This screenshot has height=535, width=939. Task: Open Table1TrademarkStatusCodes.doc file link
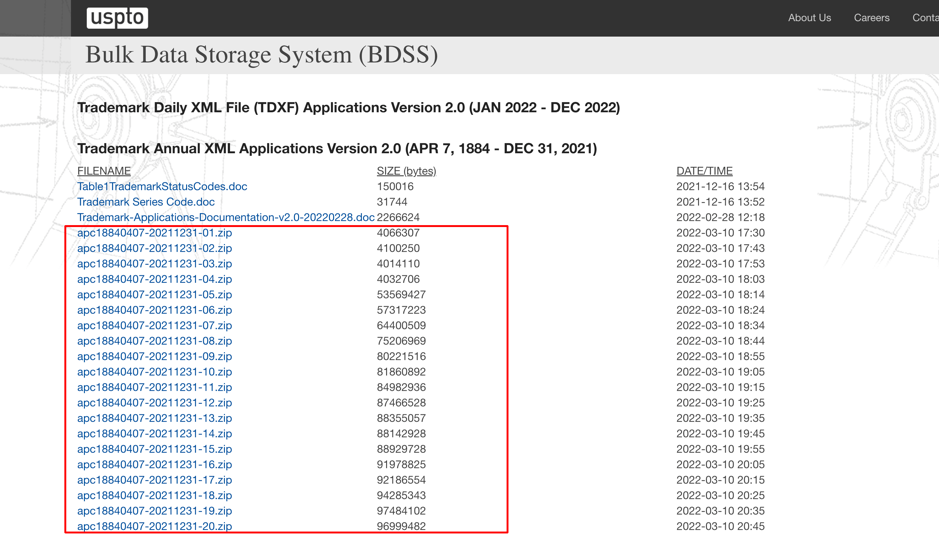tap(162, 186)
